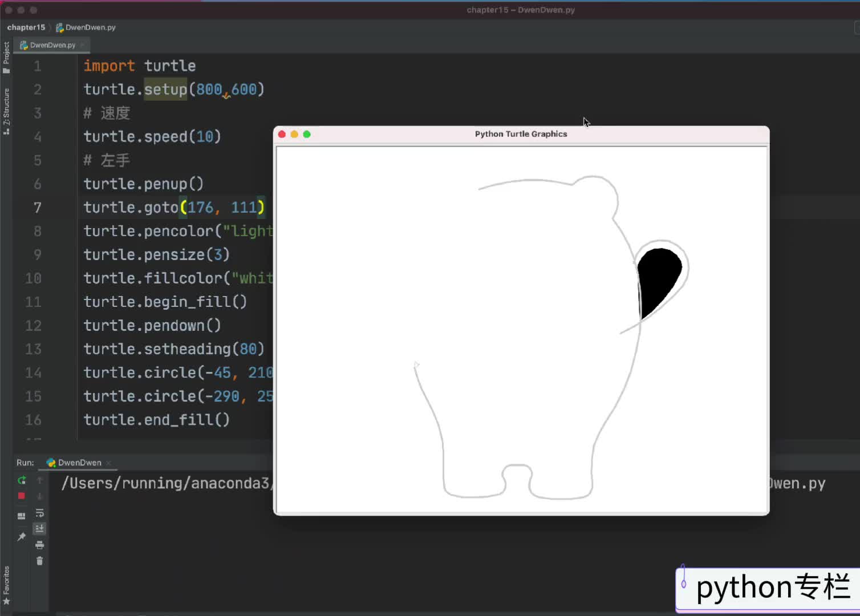
Task: Toggle scroll to end of console
Action: coord(39,529)
